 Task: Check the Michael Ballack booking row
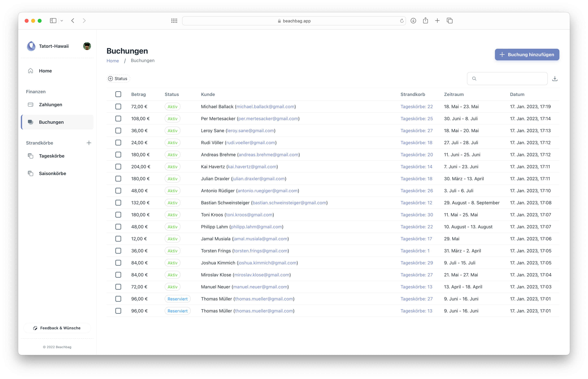[118, 107]
